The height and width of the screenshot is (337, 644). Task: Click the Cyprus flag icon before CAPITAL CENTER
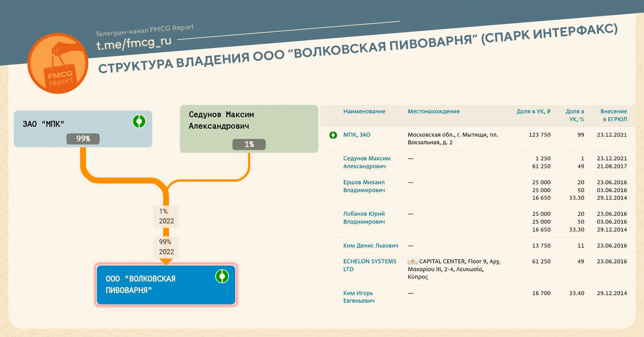tap(413, 261)
